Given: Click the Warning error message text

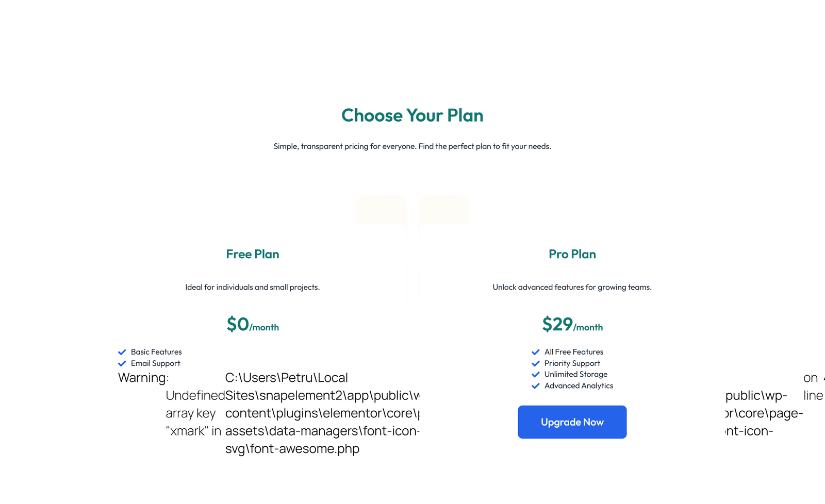Looking at the screenshot, I should point(143,378).
